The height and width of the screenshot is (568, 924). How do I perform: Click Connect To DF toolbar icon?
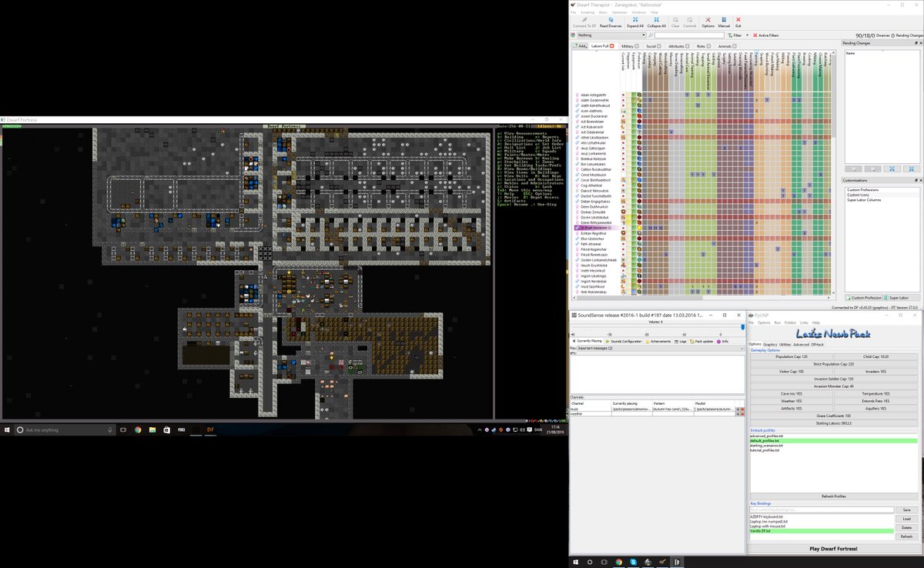click(x=584, y=22)
